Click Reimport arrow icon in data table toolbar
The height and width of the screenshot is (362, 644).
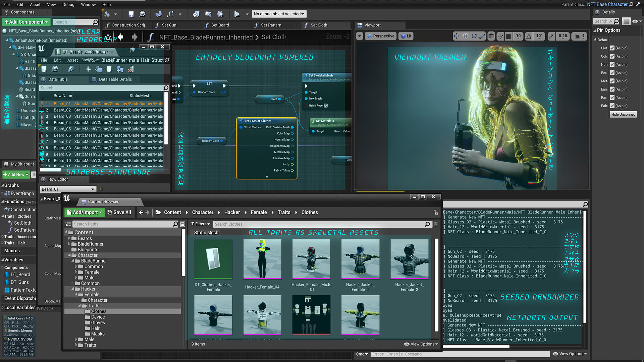[x=71, y=69]
